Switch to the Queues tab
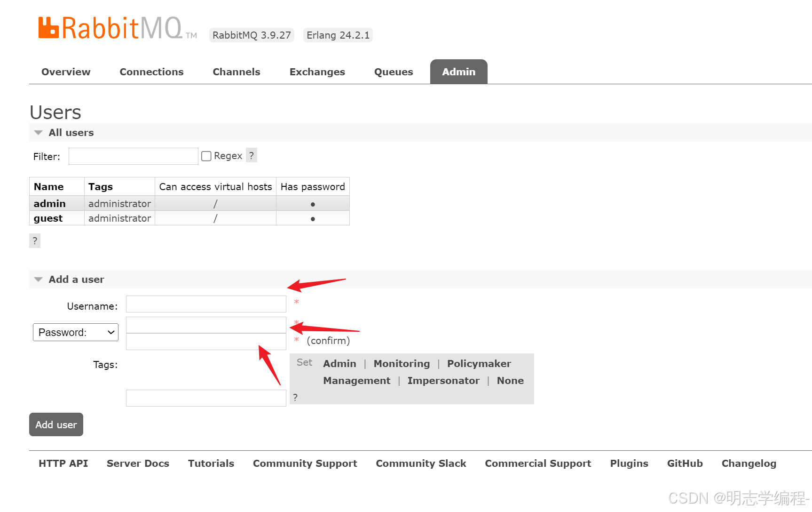 pyautogui.click(x=394, y=72)
